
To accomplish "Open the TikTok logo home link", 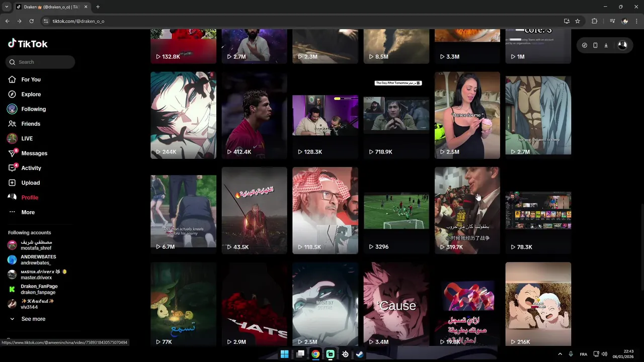I will pyautogui.click(x=28, y=44).
